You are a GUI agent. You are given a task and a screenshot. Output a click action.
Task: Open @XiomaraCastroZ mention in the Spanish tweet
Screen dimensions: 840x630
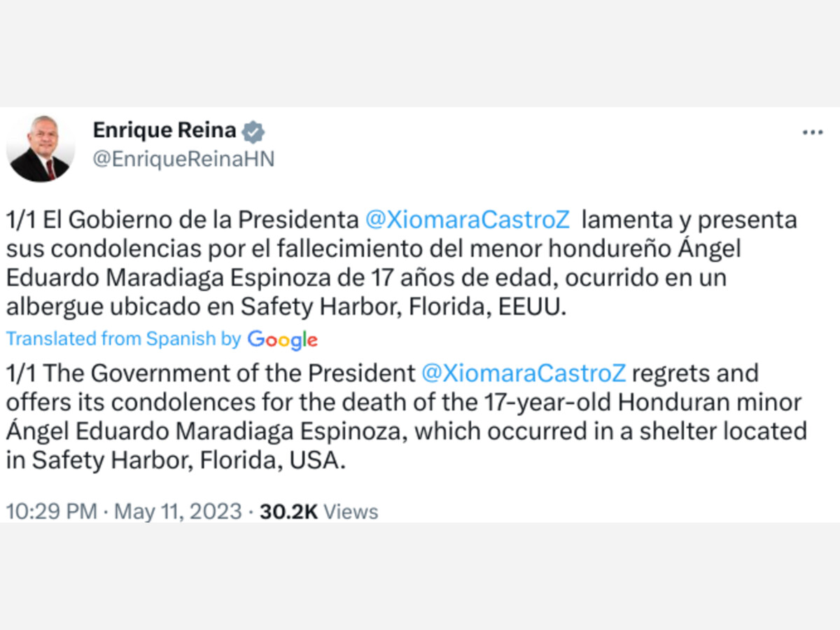468,220
